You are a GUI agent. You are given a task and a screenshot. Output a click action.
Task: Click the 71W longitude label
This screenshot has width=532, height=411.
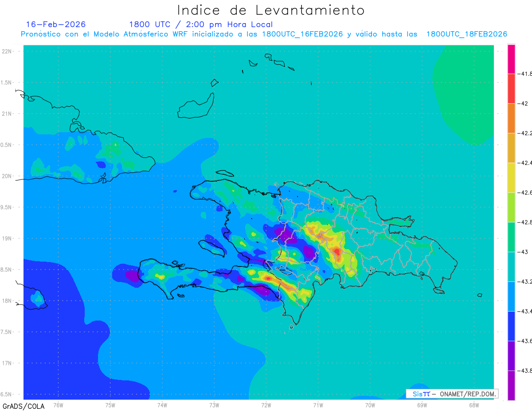click(318, 405)
